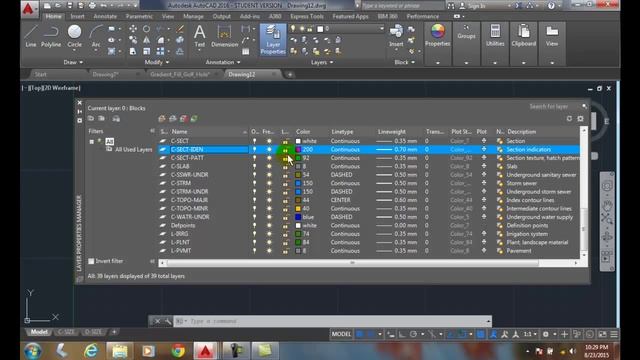Viewport: 640px width, 360px height.
Task: Click the AutoCAD taskbar icon
Action: pos(205,351)
